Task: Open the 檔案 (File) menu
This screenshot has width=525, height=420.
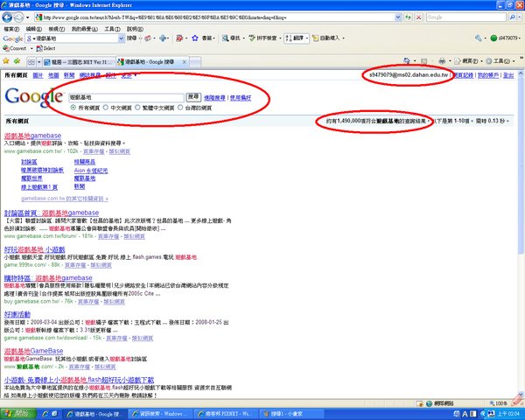Action: point(11,29)
